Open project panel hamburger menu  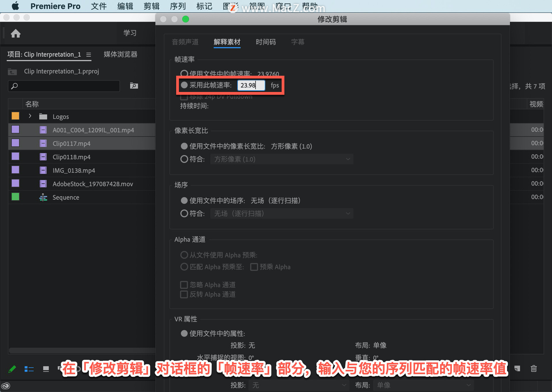[x=89, y=55]
